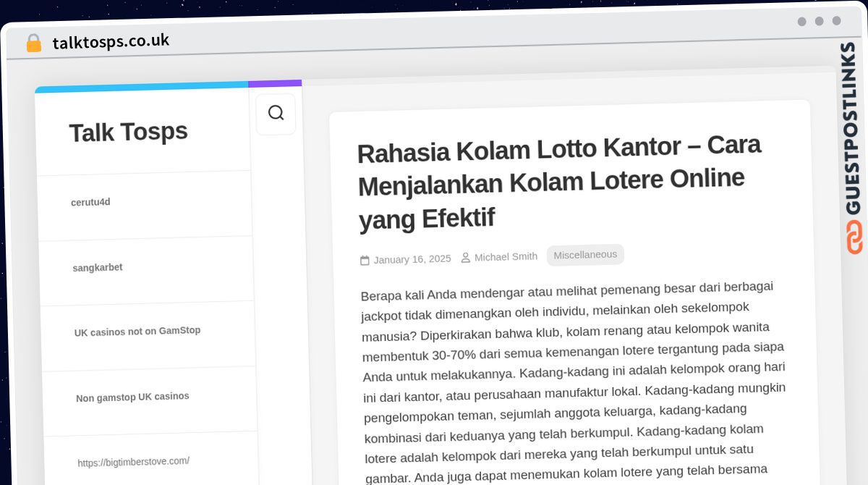This screenshot has width=868, height=485.
Task: Click the middle gray window dot
Action: 819,21
